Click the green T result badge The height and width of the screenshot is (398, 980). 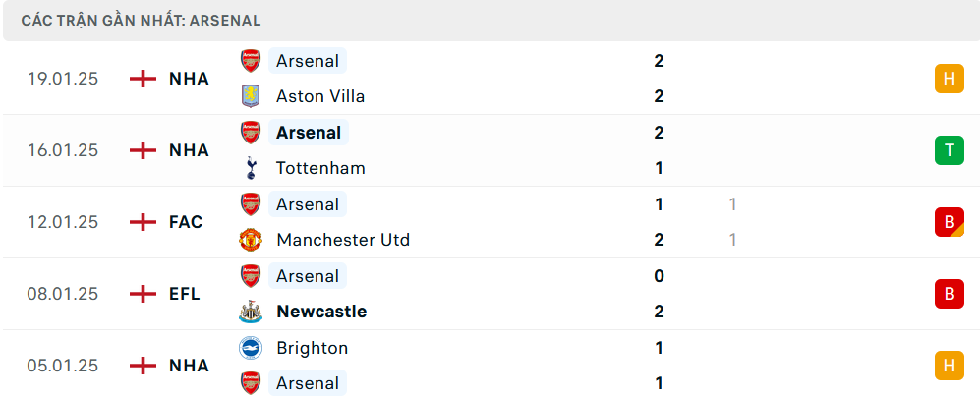(x=949, y=150)
